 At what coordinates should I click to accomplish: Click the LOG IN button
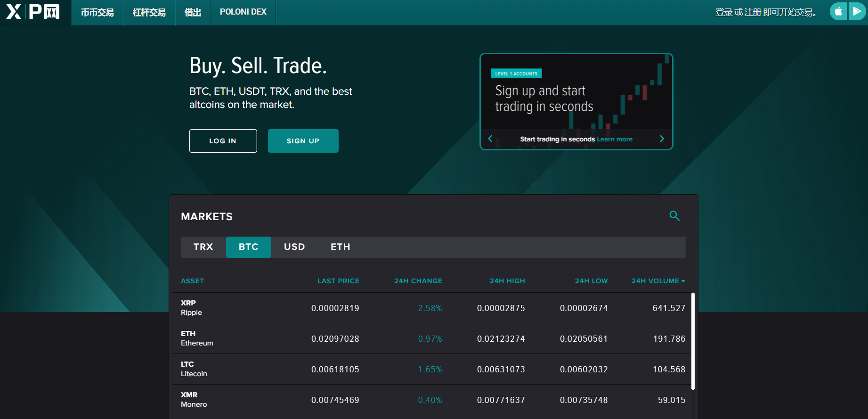point(223,141)
